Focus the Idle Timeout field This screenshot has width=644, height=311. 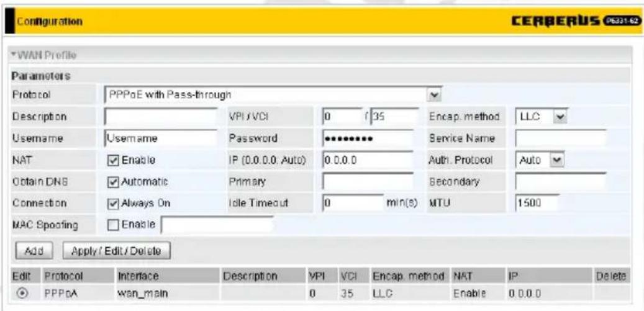tap(353, 203)
